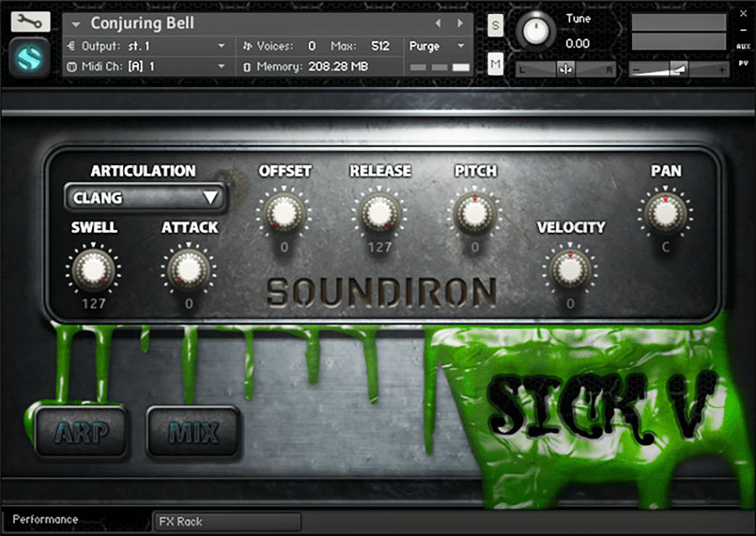Click the header pan slider
This screenshot has width=756, height=536.
pyautogui.click(x=565, y=69)
